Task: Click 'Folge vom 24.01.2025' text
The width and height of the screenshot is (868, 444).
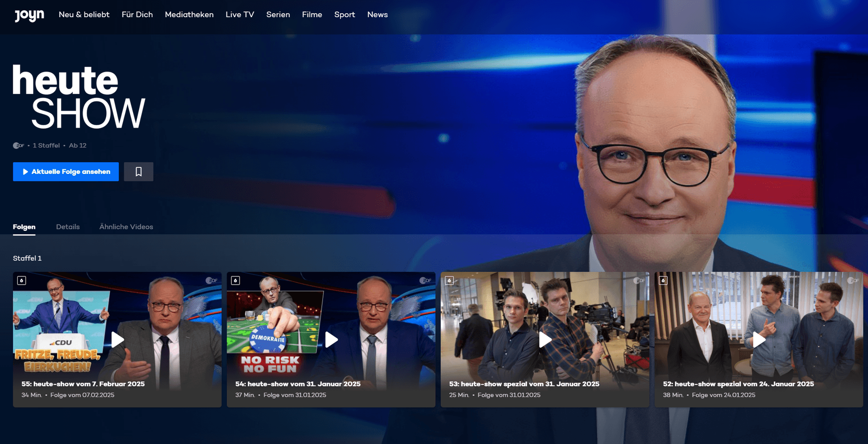Action: 723,395
